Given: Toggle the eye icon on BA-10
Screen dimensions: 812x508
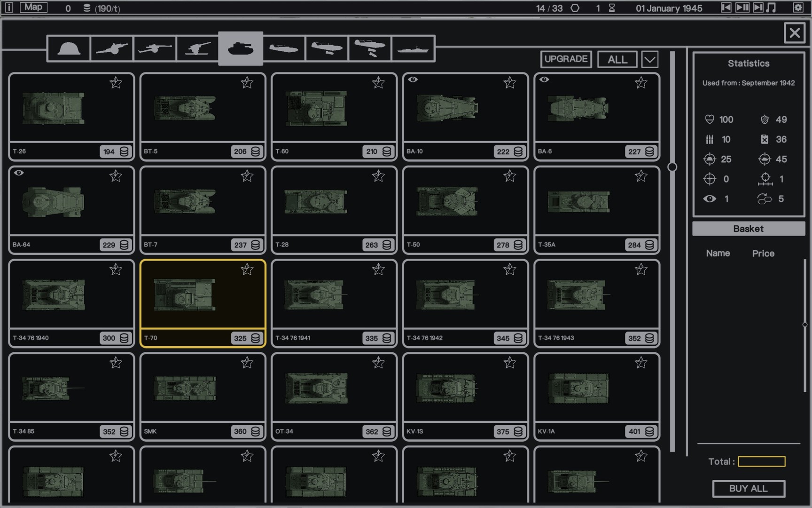Looking at the screenshot, I should [x=413, y=79].
